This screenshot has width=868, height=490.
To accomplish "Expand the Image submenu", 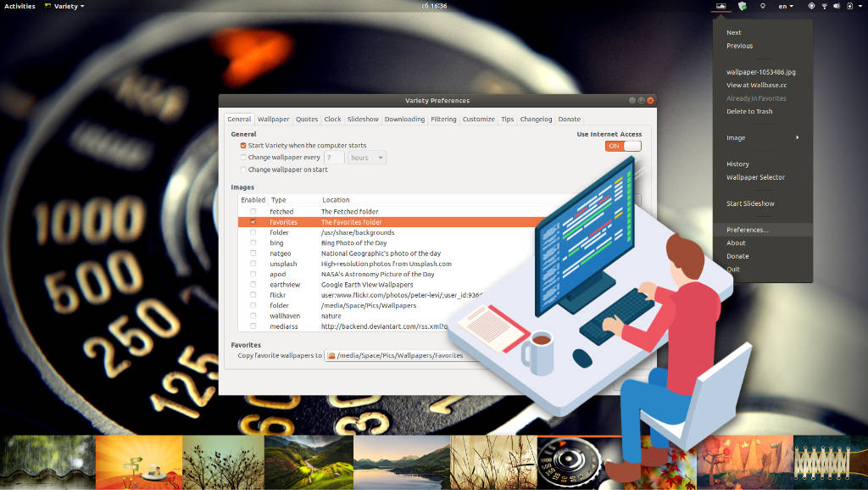I will tap(763, 138).
